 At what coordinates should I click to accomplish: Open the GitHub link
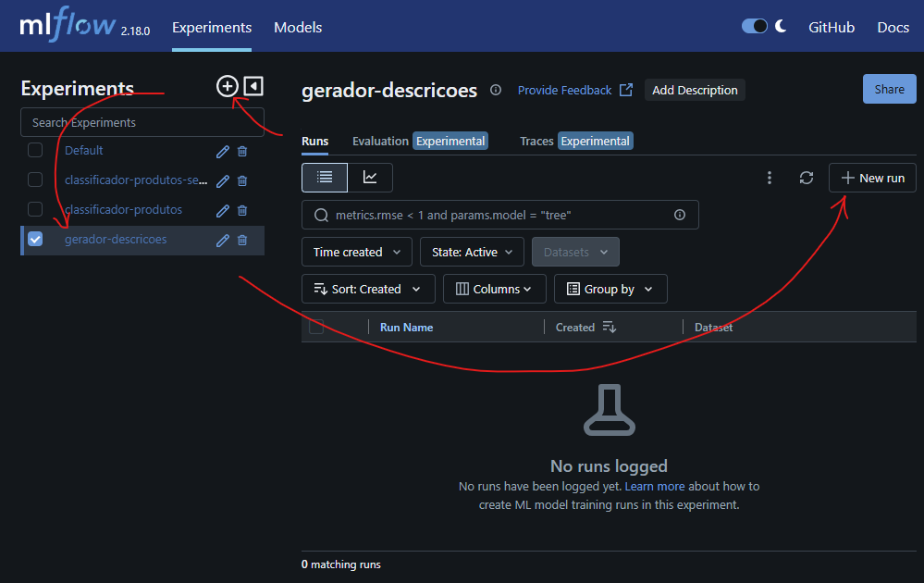tap(831, 27)
